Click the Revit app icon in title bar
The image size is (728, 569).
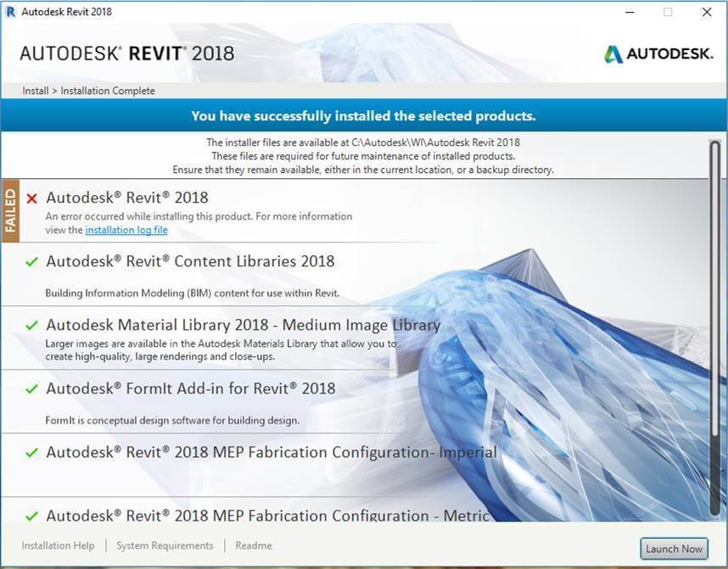(x=11, y=12)
